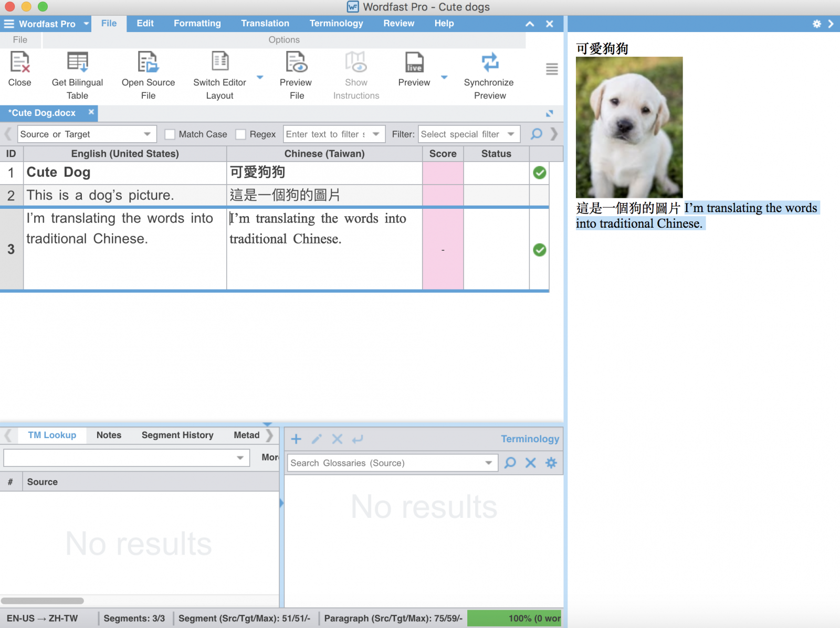Click the Get Bilingual Table icon

(x=77, y=62)
